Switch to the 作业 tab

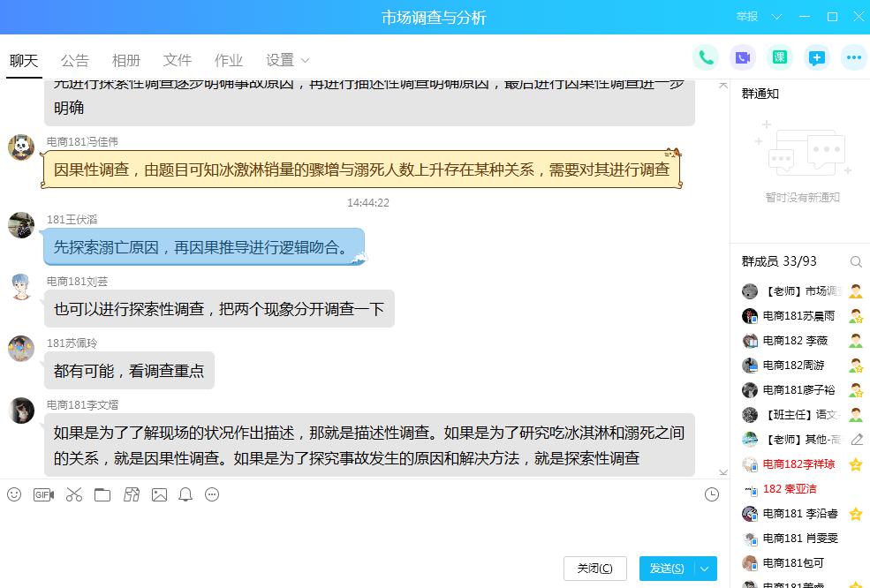[229, 60]
